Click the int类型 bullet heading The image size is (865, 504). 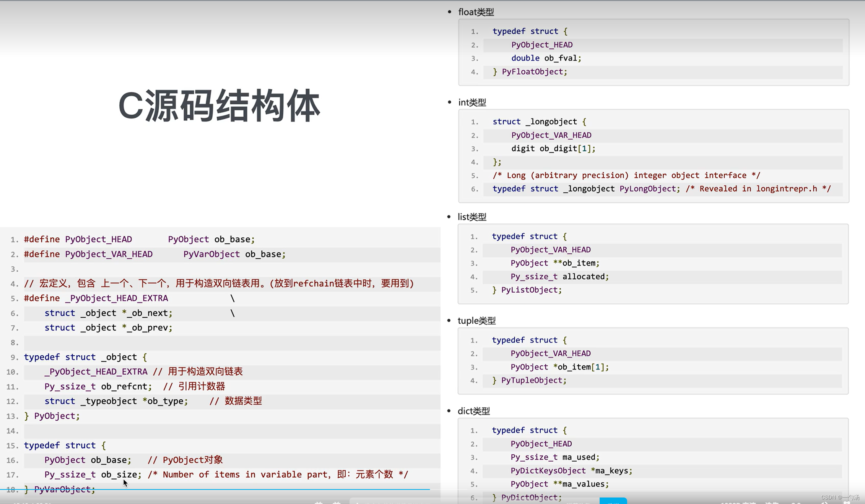pyautogui.click(x=472, y=102)
